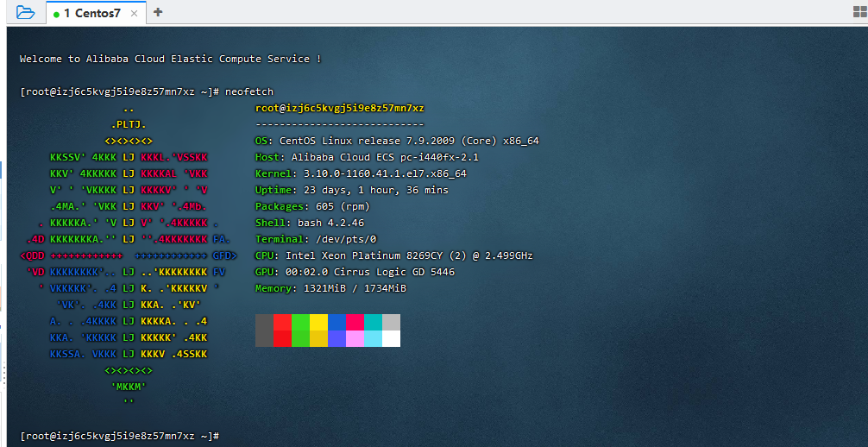Click the 'MKKM' ASCII logo line
The height and width of the screenshot is (447, 868).
[129, 387]
